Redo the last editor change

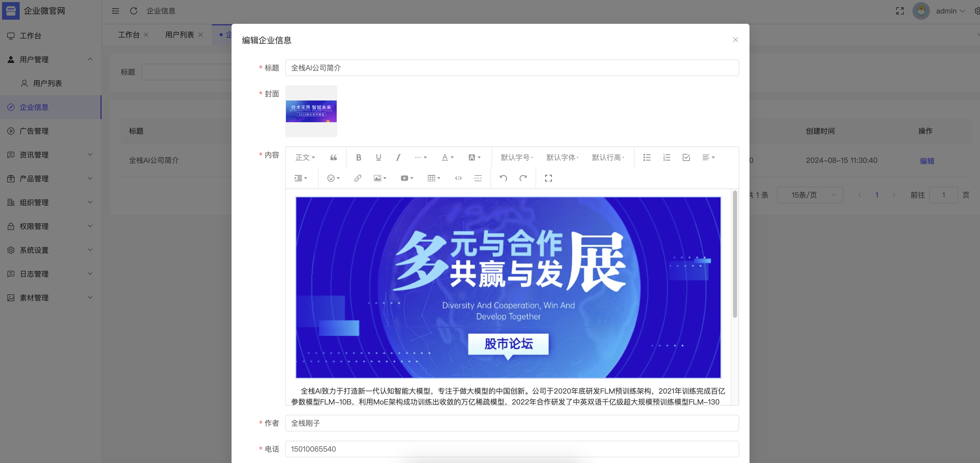coord(523,178)
